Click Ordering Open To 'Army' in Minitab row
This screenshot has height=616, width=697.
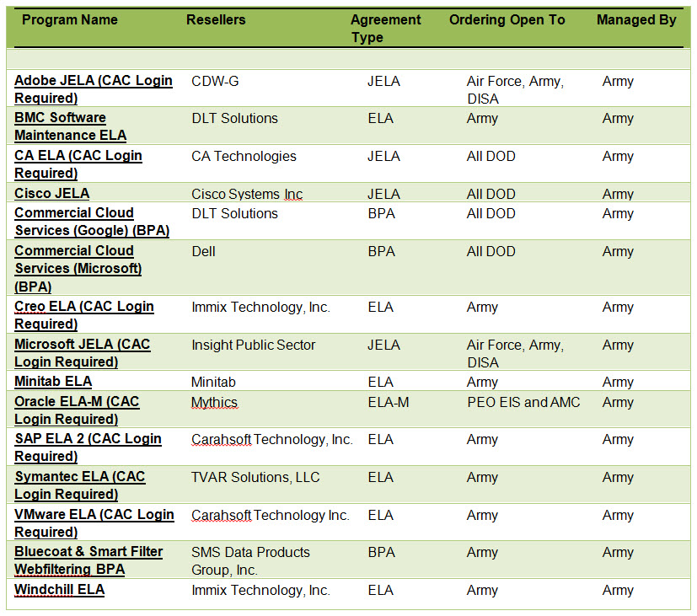(x=482, y=383)
